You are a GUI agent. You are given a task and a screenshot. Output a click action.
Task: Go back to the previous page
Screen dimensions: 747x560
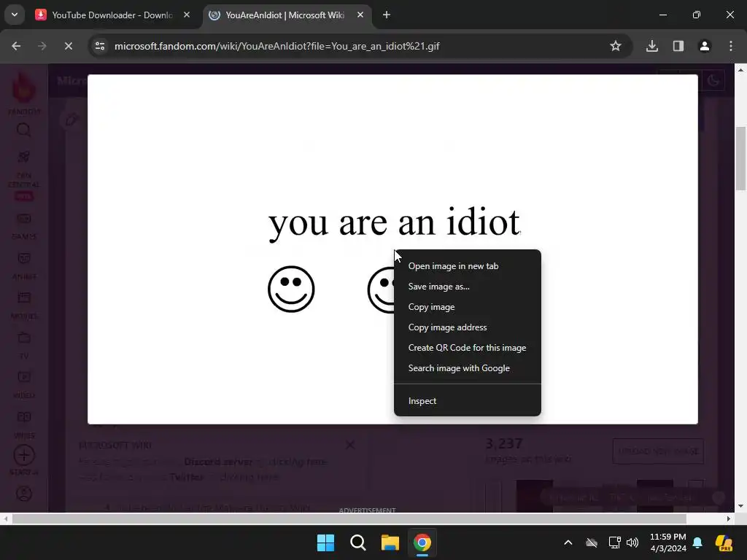16,46
